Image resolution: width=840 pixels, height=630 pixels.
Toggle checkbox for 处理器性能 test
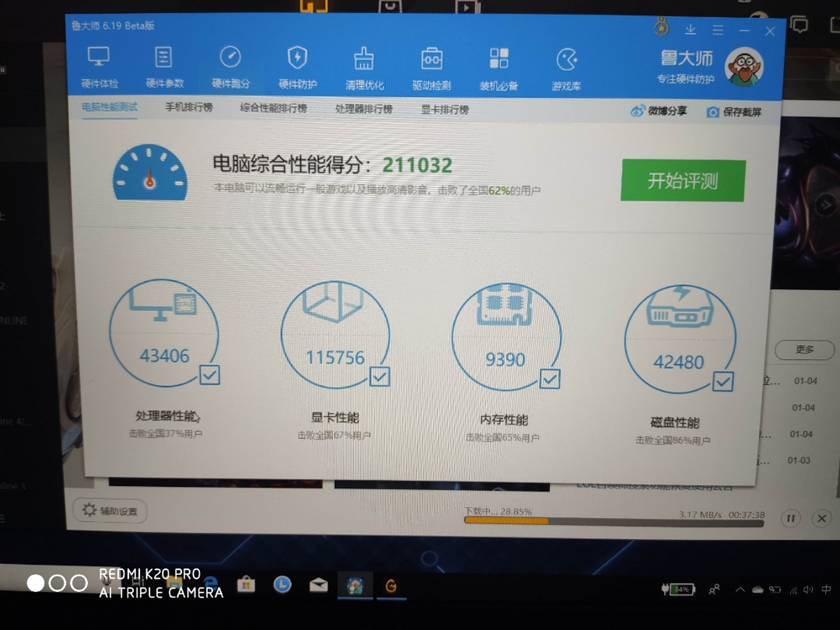point(210,375)
